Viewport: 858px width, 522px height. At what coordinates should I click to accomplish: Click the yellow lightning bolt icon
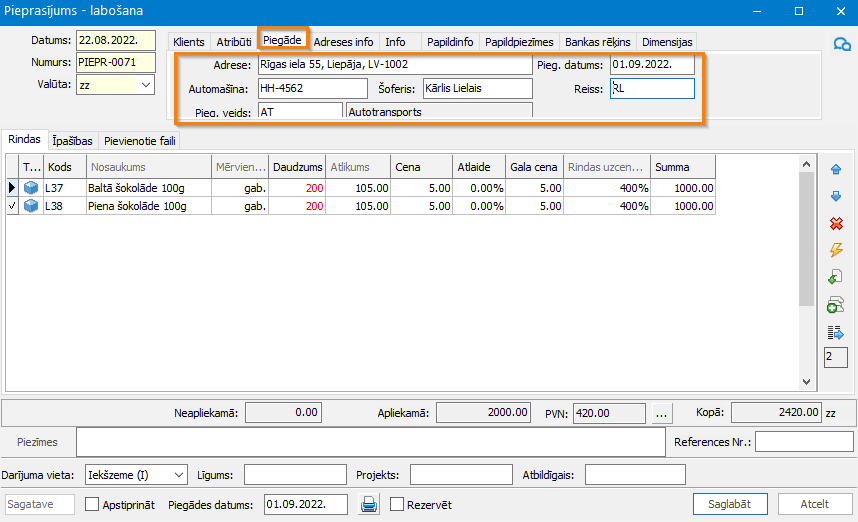click(x=836, y=250)
